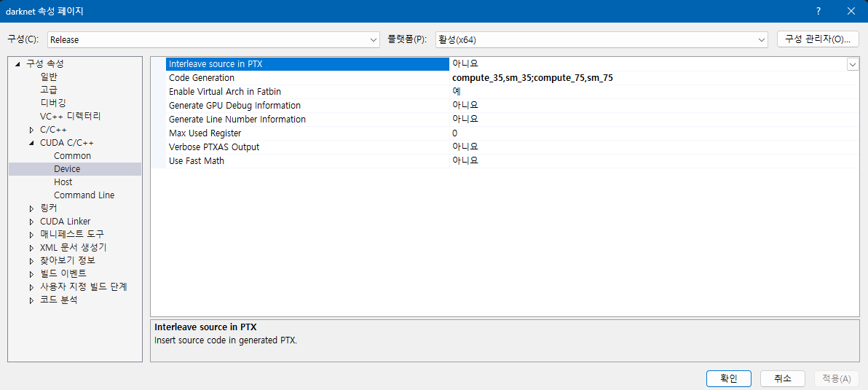Expand the 빌드 이벤트 node arrow
The width and height of the screenshot is (868, 390).
pos(31,273)
